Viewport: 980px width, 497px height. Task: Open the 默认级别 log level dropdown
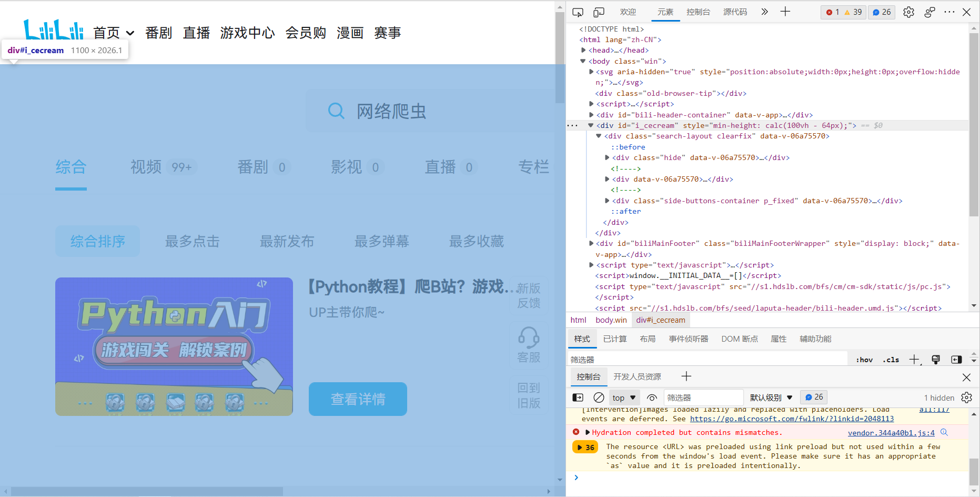tap(771, 397)
